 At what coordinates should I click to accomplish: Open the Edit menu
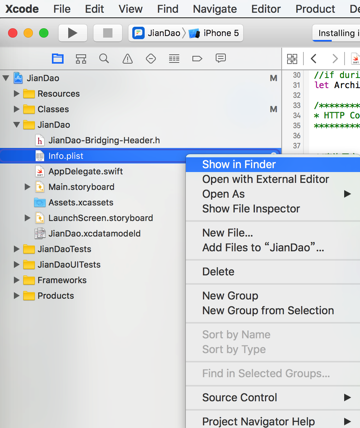point(94,9)
